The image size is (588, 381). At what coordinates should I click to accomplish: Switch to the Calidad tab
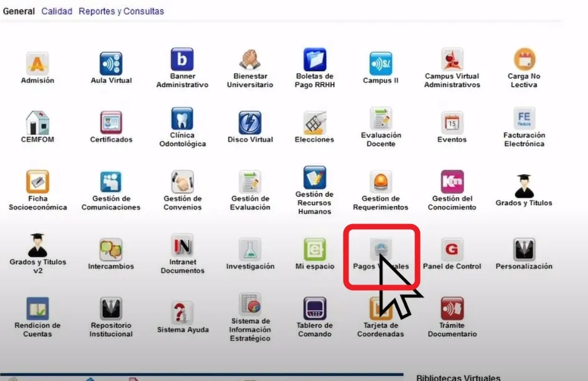point(57,11)
